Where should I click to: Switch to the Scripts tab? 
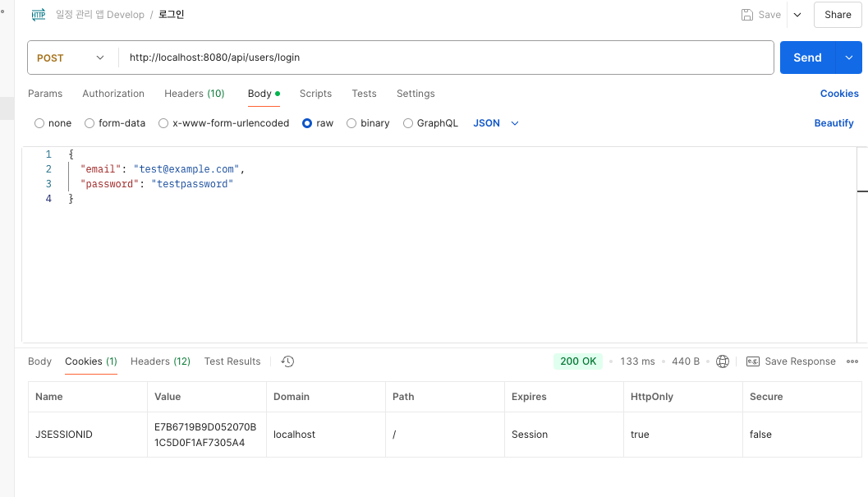[x=315, y=94]
